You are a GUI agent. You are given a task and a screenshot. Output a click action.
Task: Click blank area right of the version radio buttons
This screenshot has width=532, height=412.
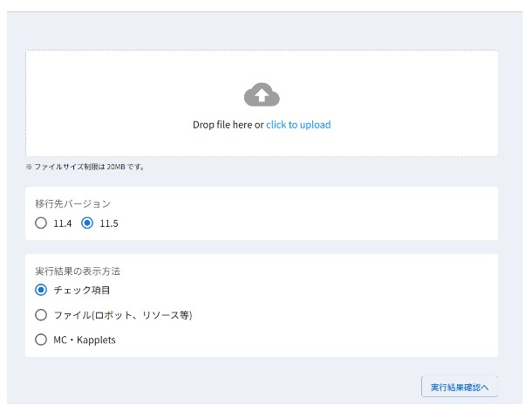pyautogui.click(x=305, y=223)
